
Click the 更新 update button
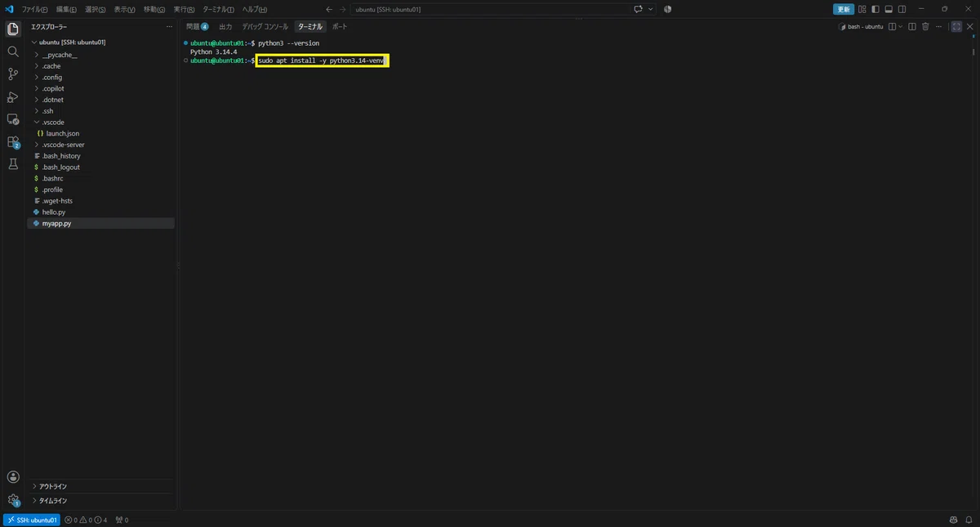[844, 9]
